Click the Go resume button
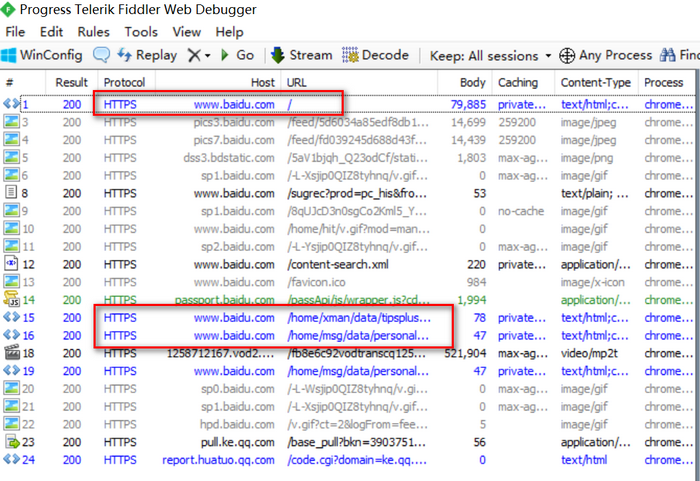Image resolution: width=700 pixels, height=481 pixels. 238,55
